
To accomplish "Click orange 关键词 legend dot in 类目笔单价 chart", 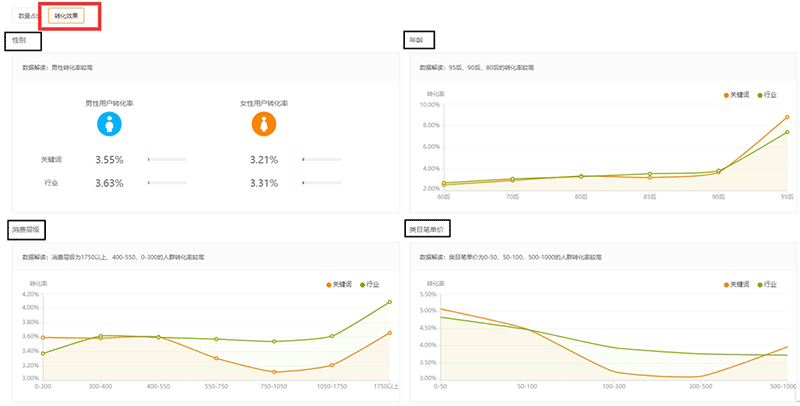I will coord(726,285).
